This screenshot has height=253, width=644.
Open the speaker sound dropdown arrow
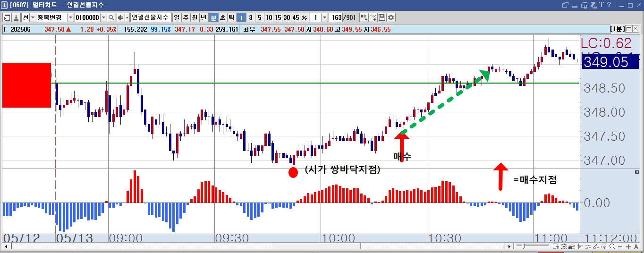click(127, 17)
